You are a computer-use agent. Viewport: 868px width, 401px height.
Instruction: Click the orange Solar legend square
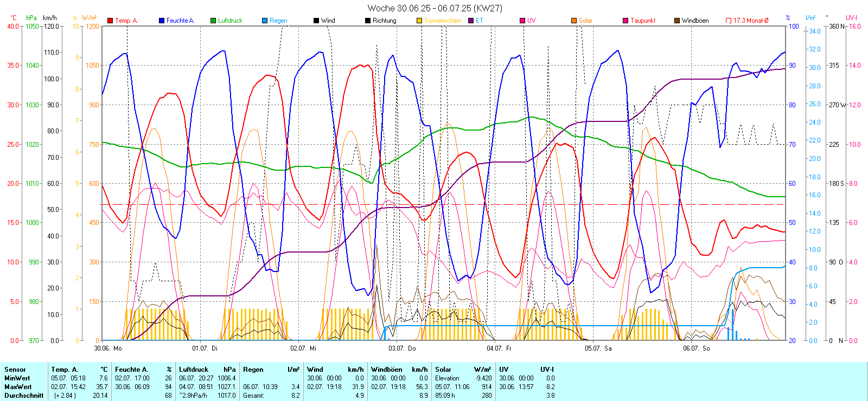pyautogui.click(x=574, y=21)
